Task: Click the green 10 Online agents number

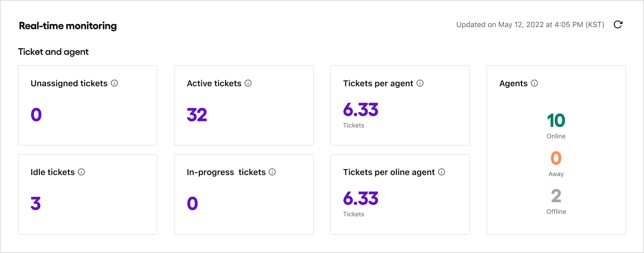Action: [x=556, y=121]
